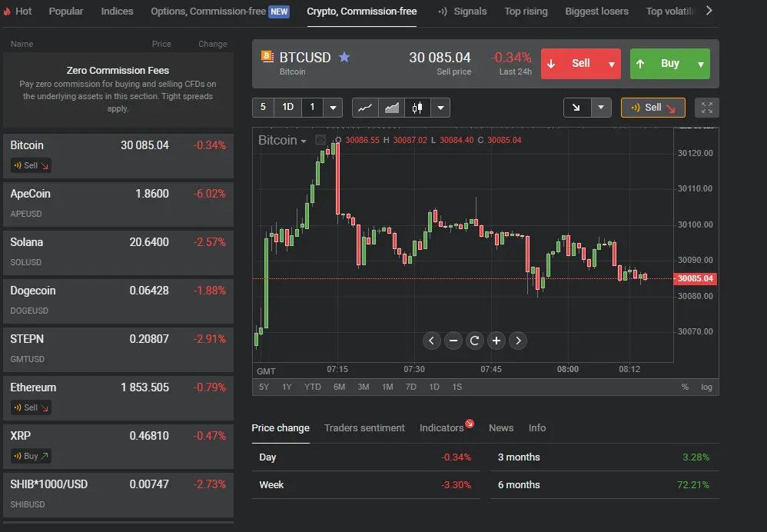
Task: Select 6M chart range
Action: point(339,387)
